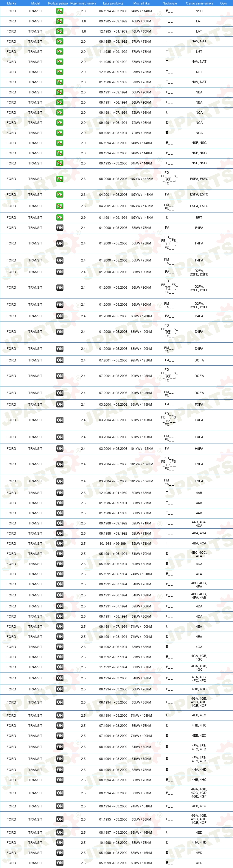This screenshot has width=233, height=868.
Task: Click the engine code NSH cell
Action: pyautogui.click(x=199, y=11)
